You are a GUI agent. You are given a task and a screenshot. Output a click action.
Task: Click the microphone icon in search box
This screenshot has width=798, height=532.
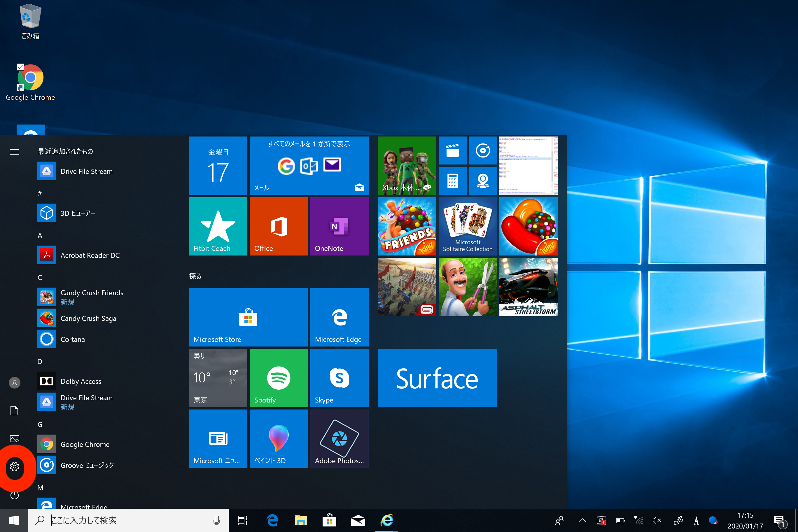[216, 520]
